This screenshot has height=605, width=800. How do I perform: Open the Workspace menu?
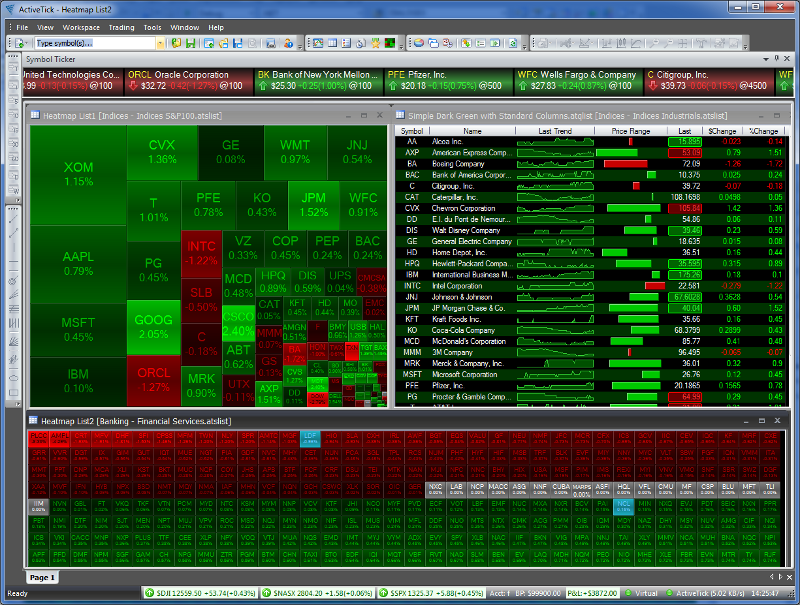coord(81,27)
